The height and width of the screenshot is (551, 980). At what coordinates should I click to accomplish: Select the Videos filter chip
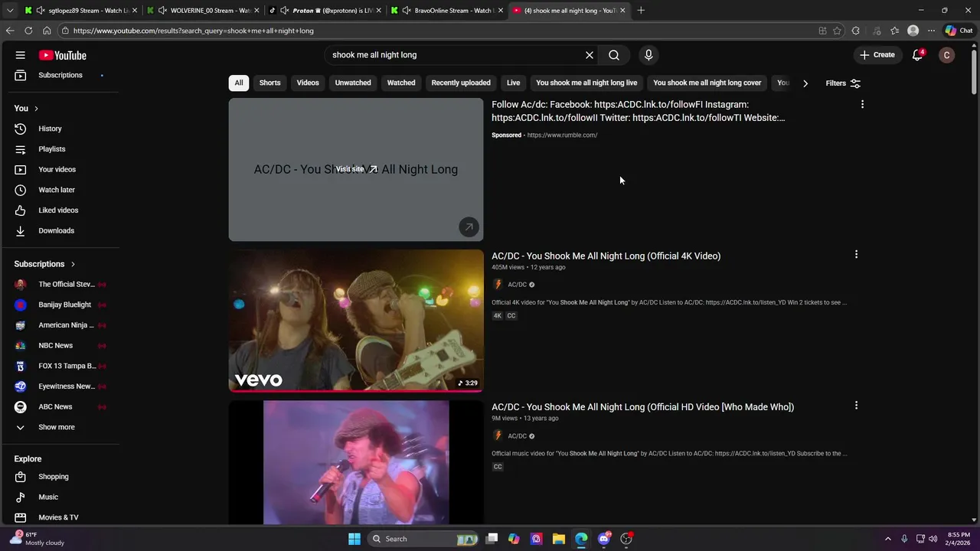[308, 83]
